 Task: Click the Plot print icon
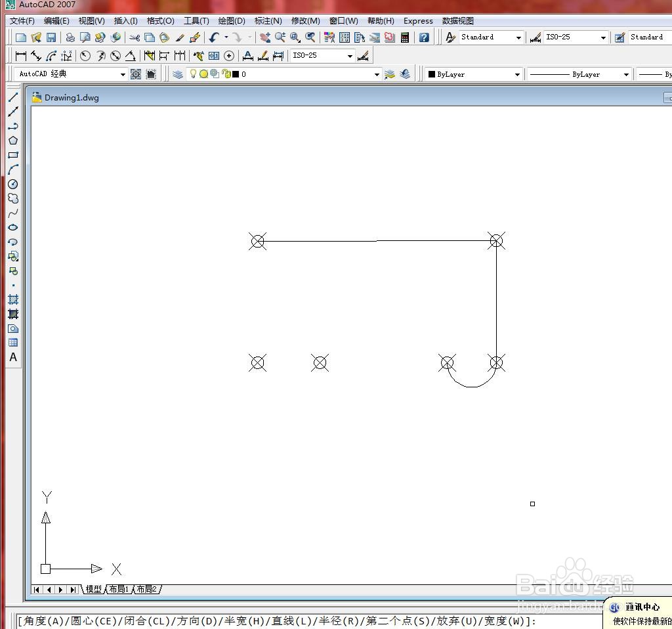[70, 37]
